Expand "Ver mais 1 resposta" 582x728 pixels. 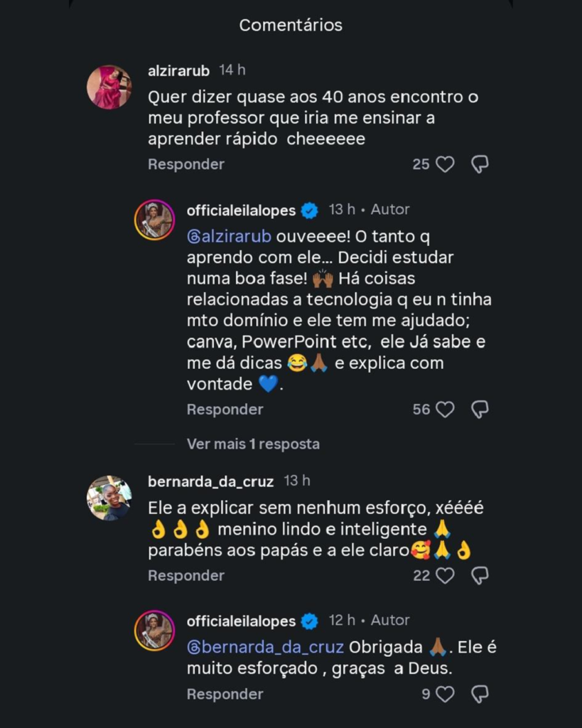pyautogui.click(x=253, y=444)
